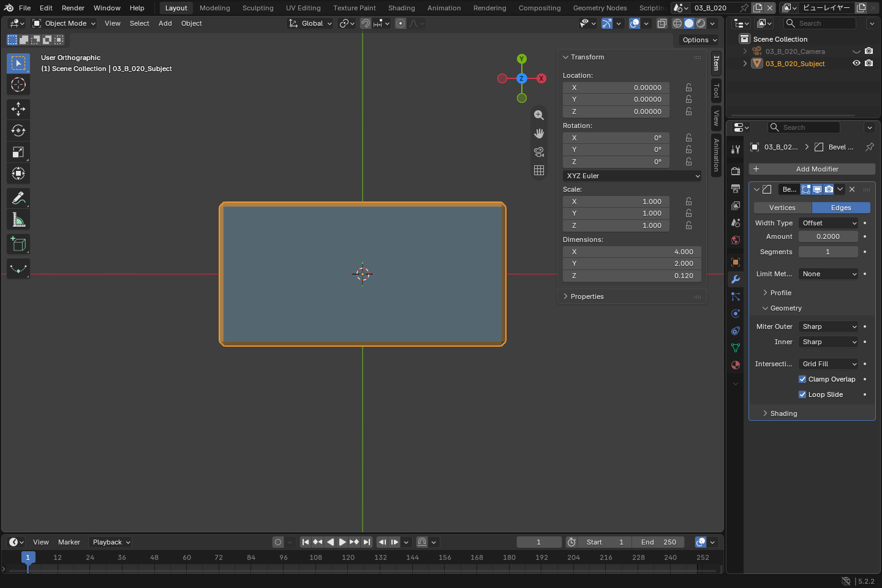This screenshot has height=588, width=882.
Task: Click the Add Modifier button
Action: (812, 169)
